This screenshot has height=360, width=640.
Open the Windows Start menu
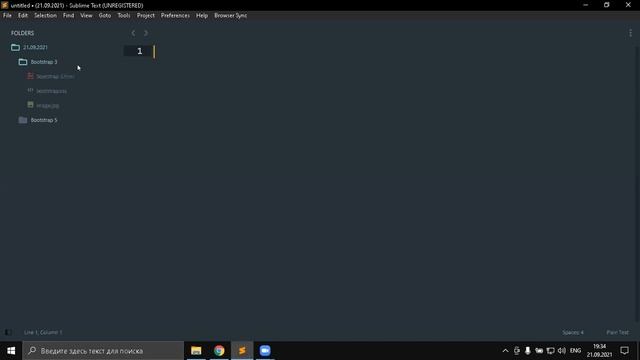pyautogui.click(x=11, y=351)
